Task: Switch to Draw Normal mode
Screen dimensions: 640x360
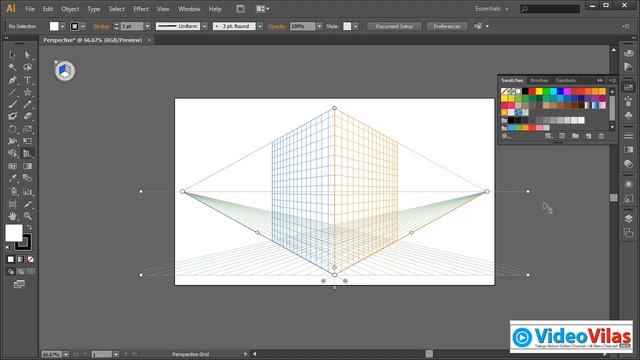Action: (x=11, y=271)
